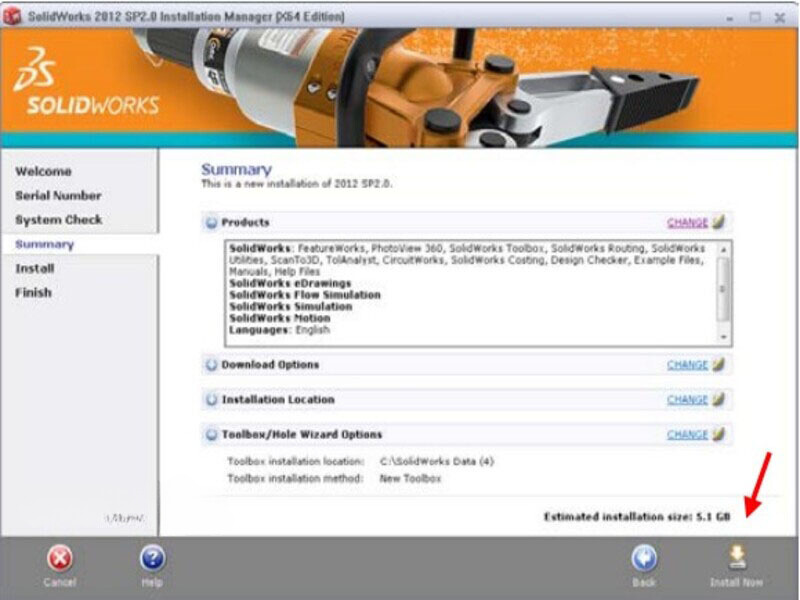The height and width of the screenshot is (600, 800).
Task: Click the pencil icon beside Installation Location CHANGE
Action: point(718,399)
